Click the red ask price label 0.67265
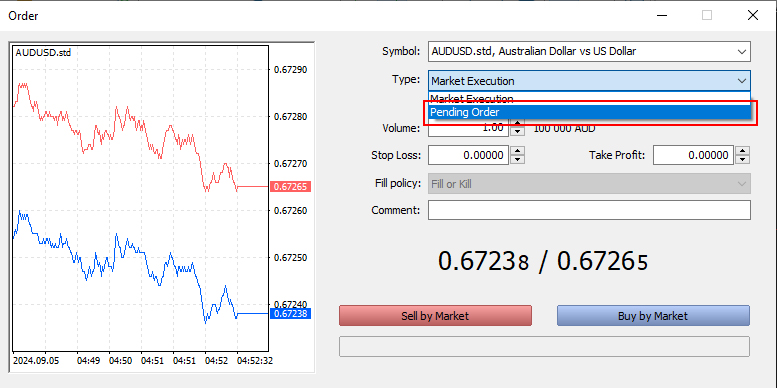The image size is (777, 388). coord(290,187)
